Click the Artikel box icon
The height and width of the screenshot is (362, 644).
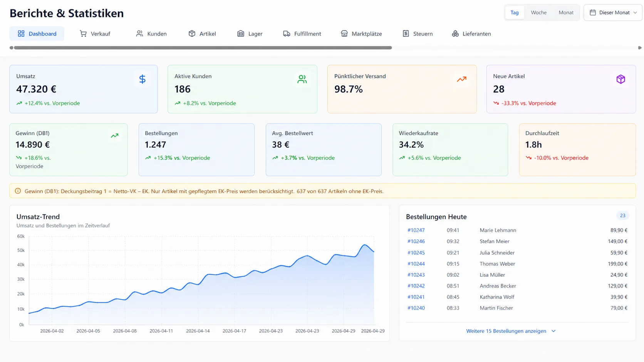click(192, 34)
